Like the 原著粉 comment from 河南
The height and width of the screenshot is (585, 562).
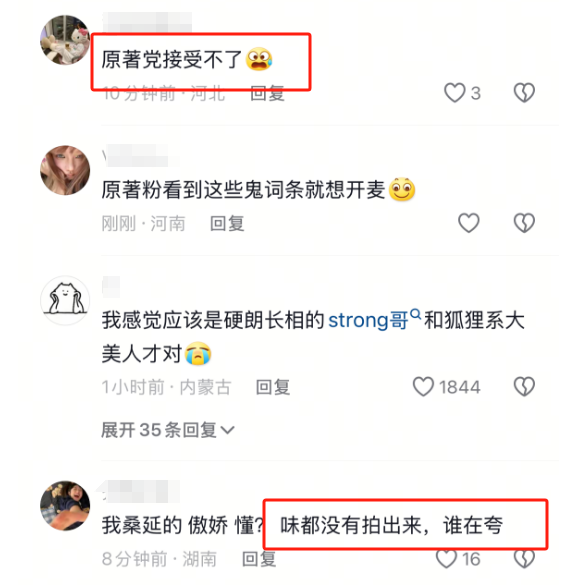(469, 223)
